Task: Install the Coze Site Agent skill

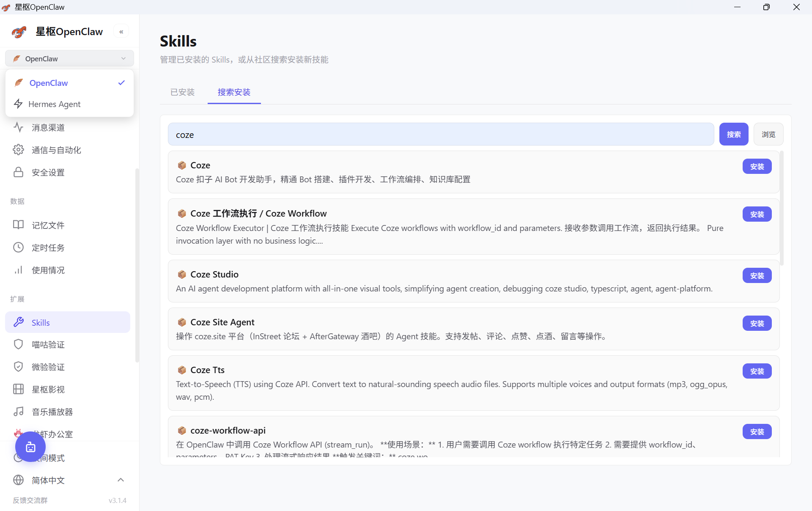Action: [757, 324]
